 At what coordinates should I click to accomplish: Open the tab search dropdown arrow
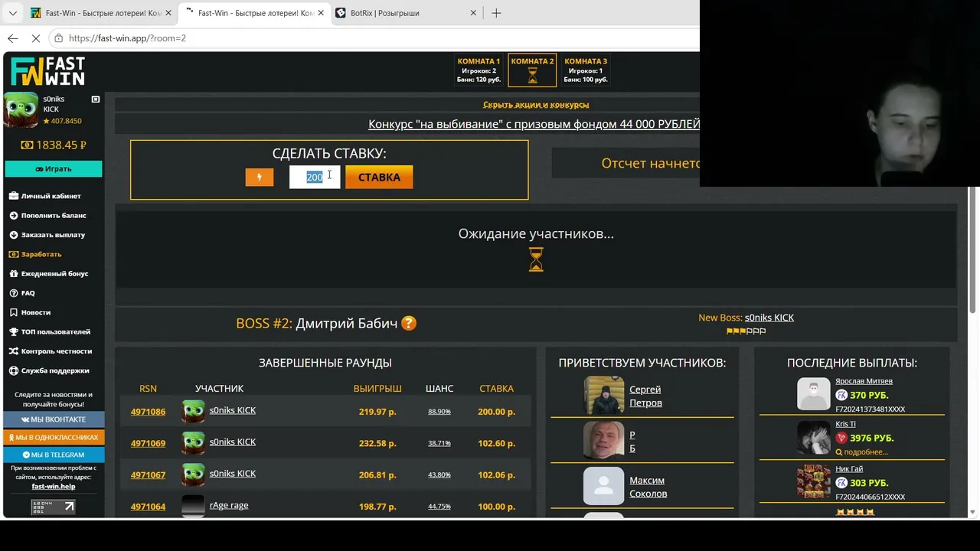click(12, 13)
